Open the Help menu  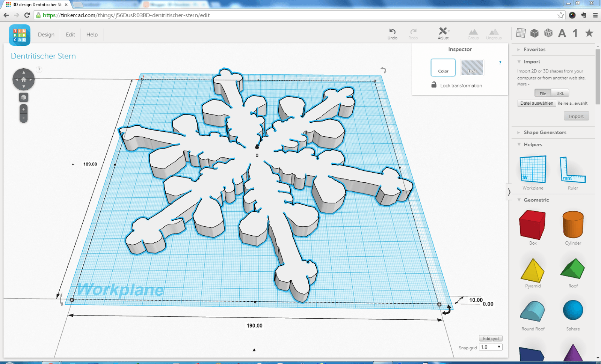[x=91, y=35]
